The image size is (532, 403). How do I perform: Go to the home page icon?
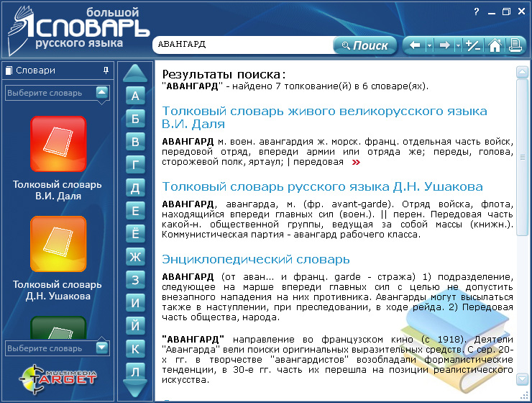click(495, 45)
